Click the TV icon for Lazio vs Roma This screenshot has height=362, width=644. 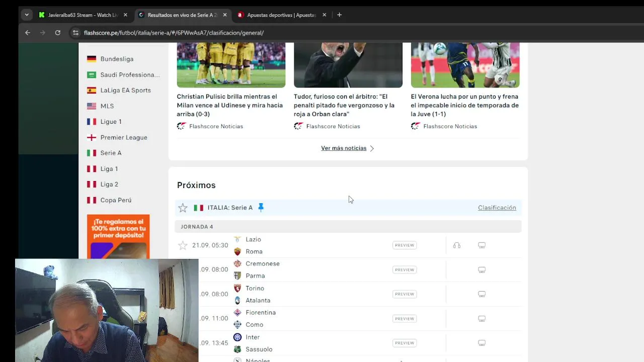tap(481, 245)
